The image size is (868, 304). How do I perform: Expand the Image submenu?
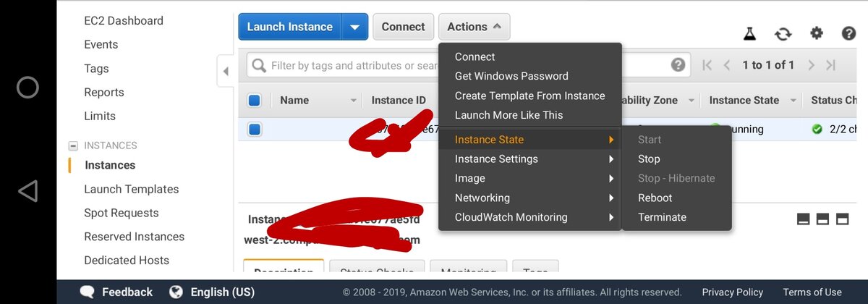(530, 179)
